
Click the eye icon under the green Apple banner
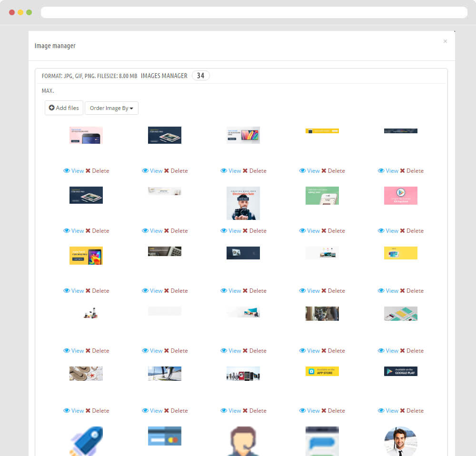point(302,231)
